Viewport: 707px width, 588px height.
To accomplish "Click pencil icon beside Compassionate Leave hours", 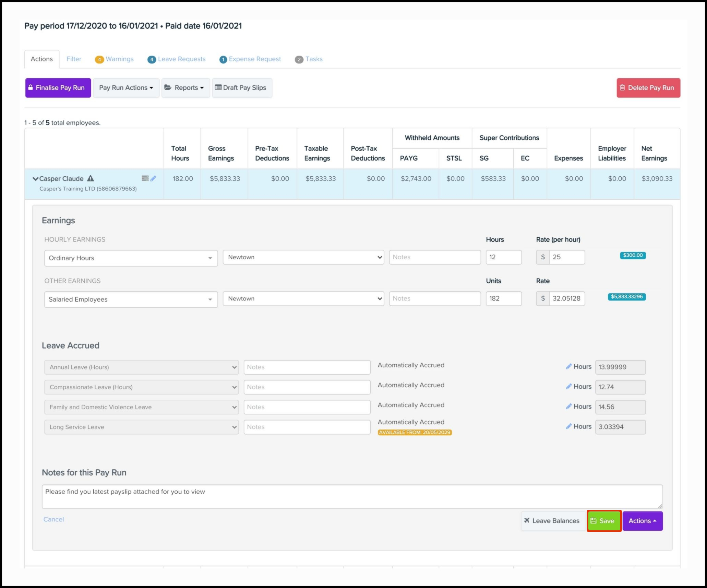I will [x=568, y=387].
